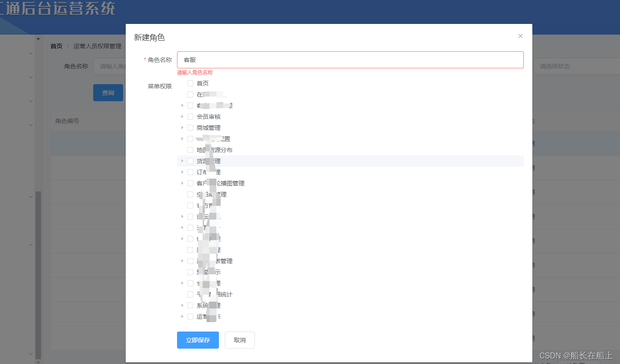The image size is (620, 364).
Task: Expand the 商城管理 children list
Action: point(183,128)
